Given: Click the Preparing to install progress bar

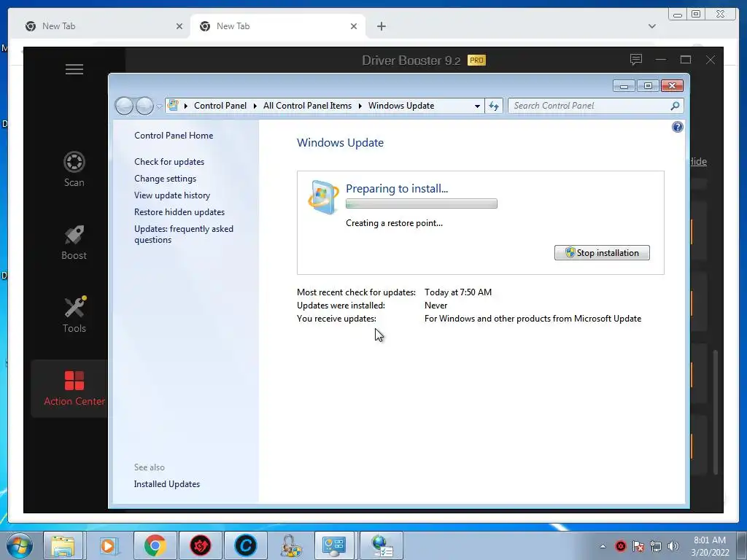Looking at the screenshot, I should [421, 204].
